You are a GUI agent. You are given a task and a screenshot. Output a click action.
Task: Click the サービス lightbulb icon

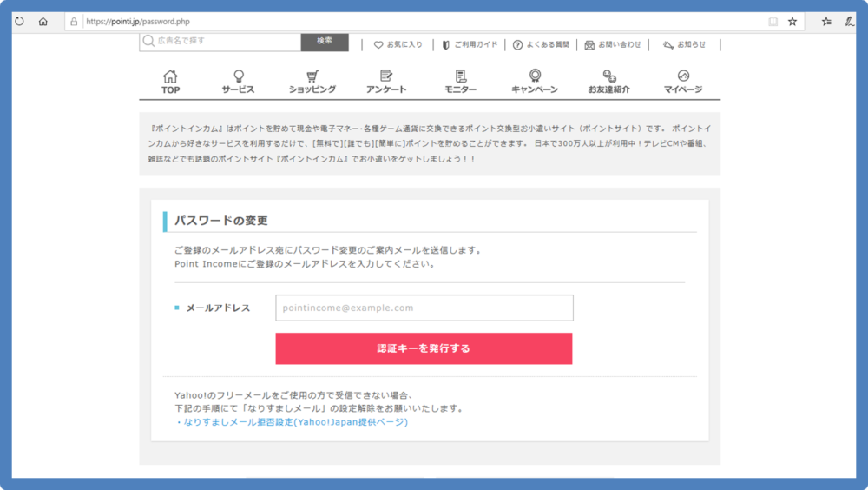[239, 76]
